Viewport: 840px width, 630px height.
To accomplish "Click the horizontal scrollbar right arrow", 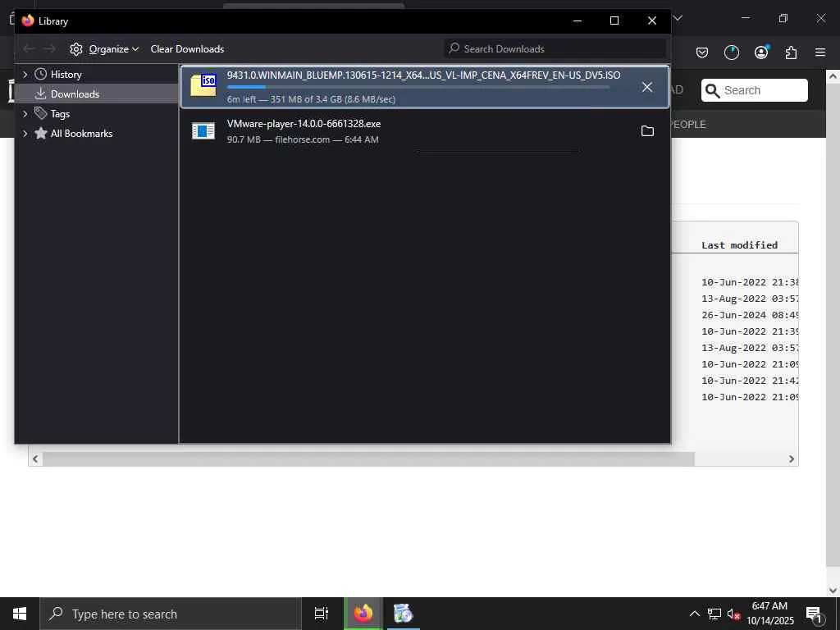I will click(792, 459).
